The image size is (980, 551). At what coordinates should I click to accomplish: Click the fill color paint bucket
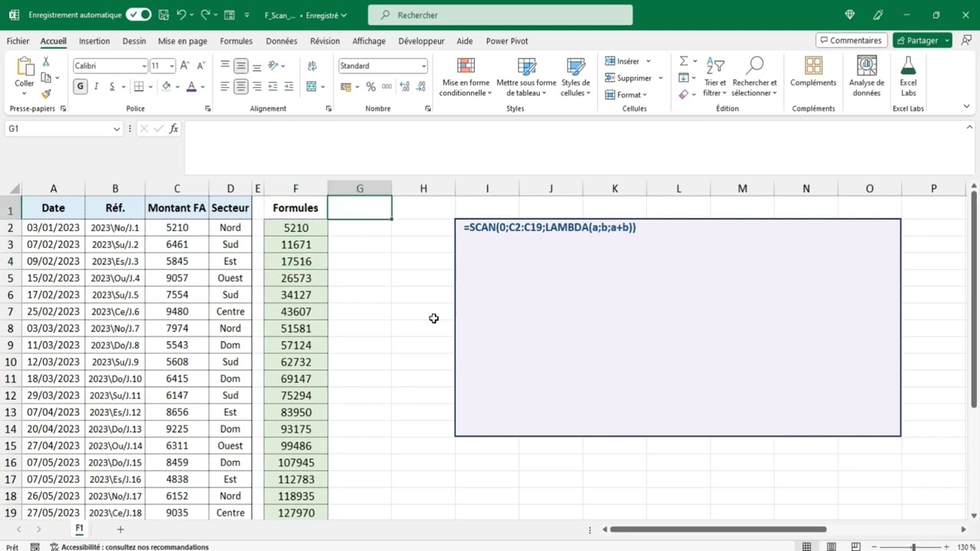point(166,86)
